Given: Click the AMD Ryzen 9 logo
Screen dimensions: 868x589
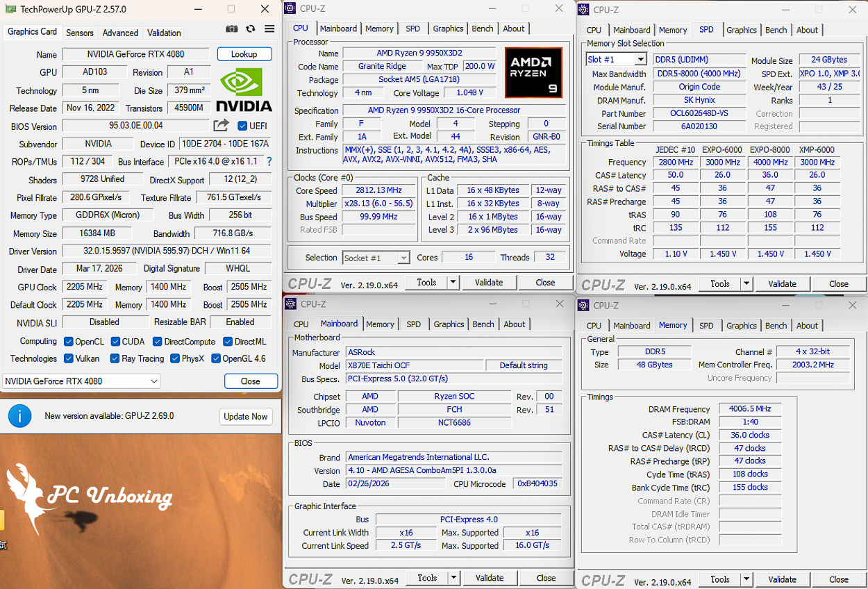Looking at the screenshot, I should [x=533, y=72].
